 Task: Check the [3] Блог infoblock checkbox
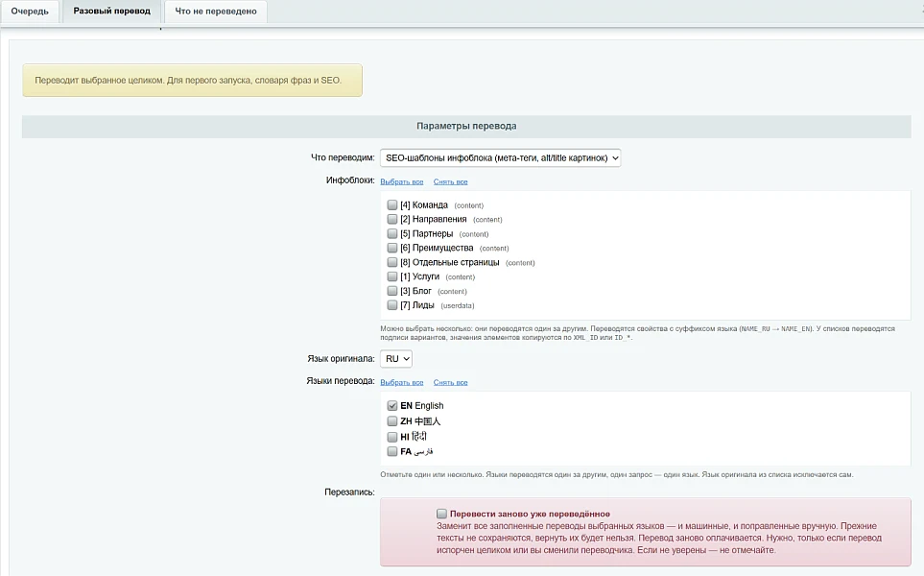click(x=391, y=291)
